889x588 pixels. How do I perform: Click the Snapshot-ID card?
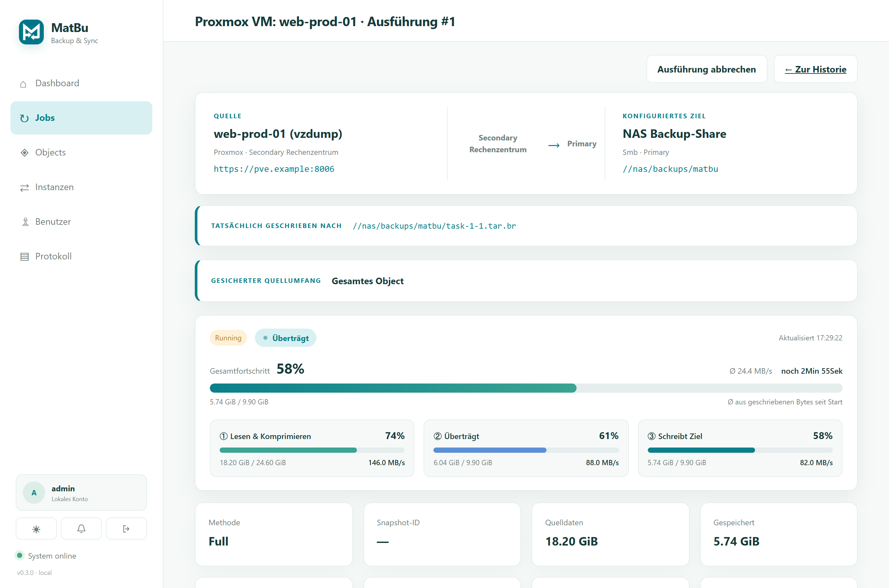[x=442, y=534]
